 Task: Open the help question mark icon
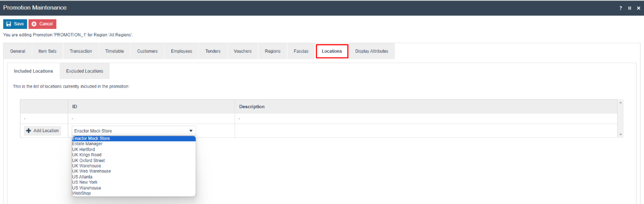tap(621, 8)
